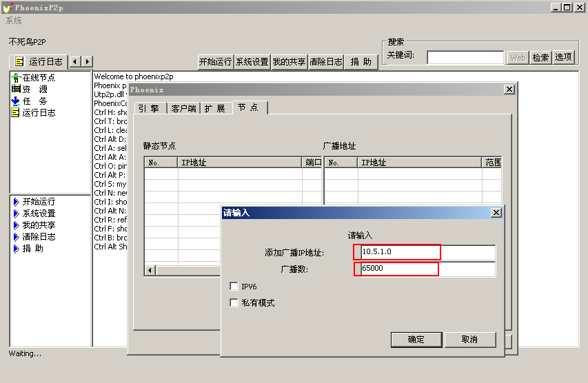Select the 节点 tab
588x383 pixels.
(x=250, y=107)
